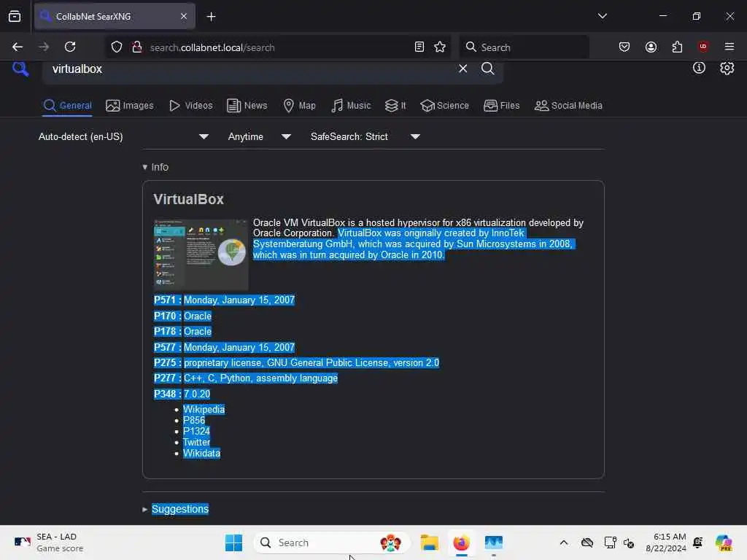
Task: Click the VirtualBox infobox heading
Action: 188,199
